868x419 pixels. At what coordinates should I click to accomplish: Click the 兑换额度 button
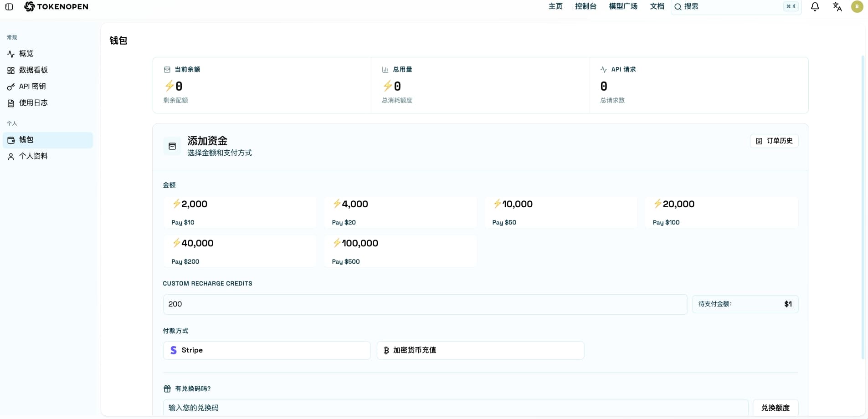tap(776, 408)
